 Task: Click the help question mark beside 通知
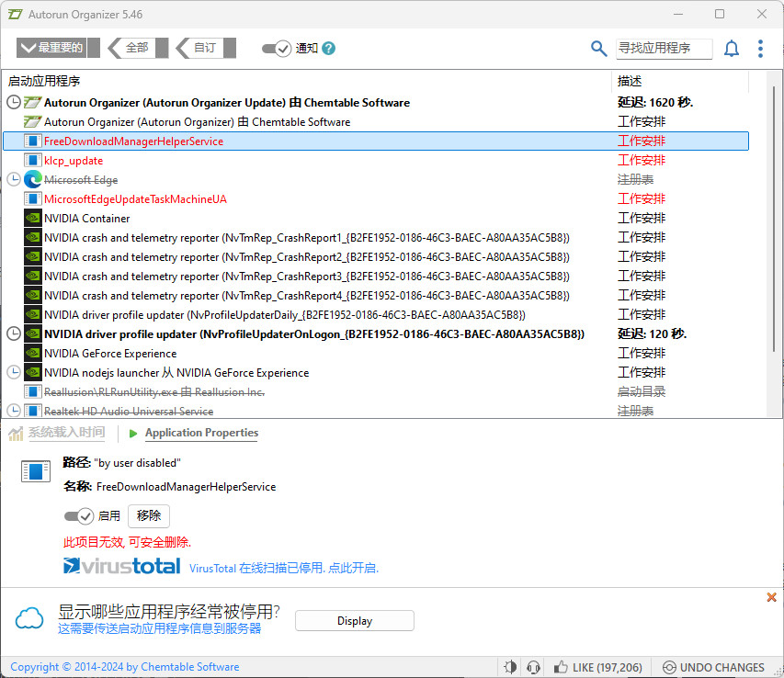[328, 49]
